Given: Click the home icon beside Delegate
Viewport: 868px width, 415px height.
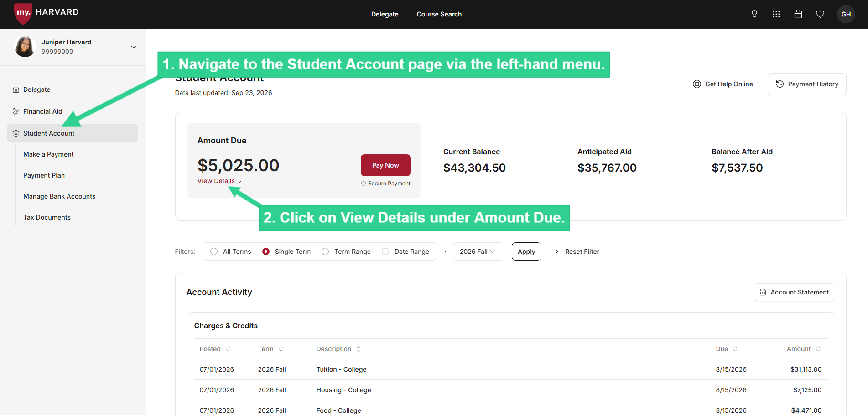Looking at the screenshot, I should 16,89.
